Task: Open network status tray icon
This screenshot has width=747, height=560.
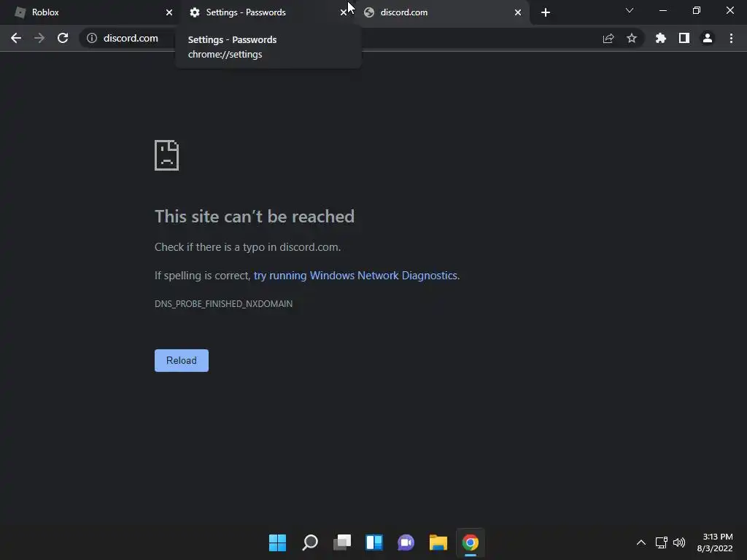Action: coord(661,542)
